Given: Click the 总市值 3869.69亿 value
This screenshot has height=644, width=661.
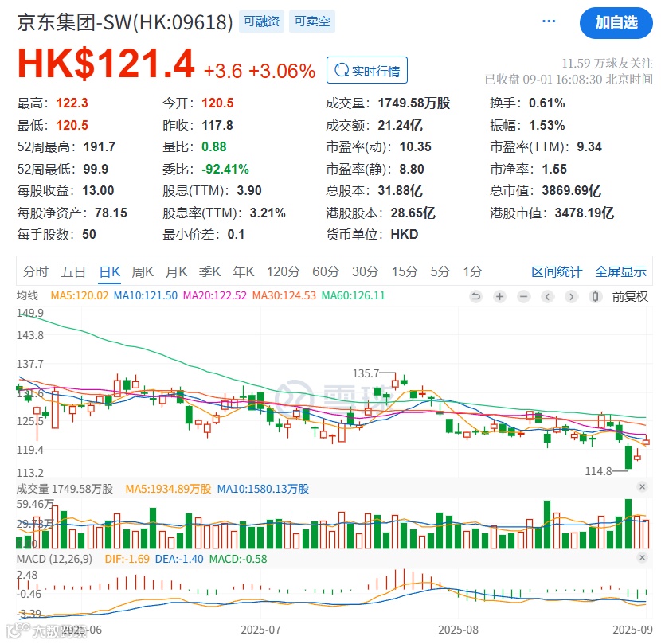Looking at the screenshot, I should (x=571, y=190).
